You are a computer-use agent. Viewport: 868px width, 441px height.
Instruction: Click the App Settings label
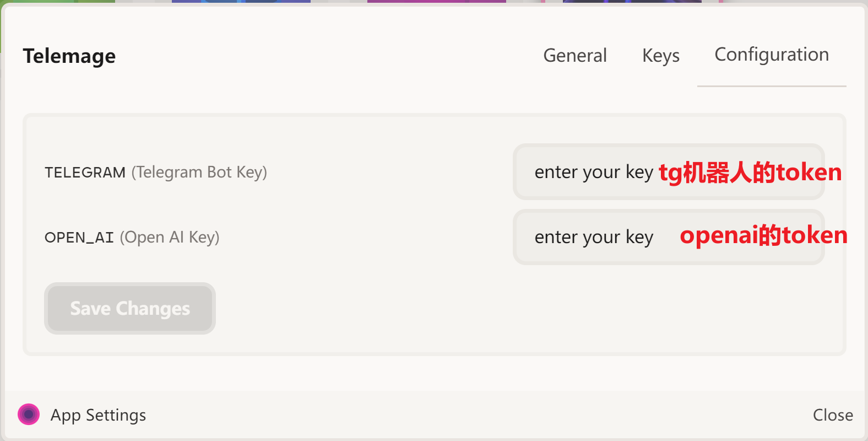coord(98,415)
